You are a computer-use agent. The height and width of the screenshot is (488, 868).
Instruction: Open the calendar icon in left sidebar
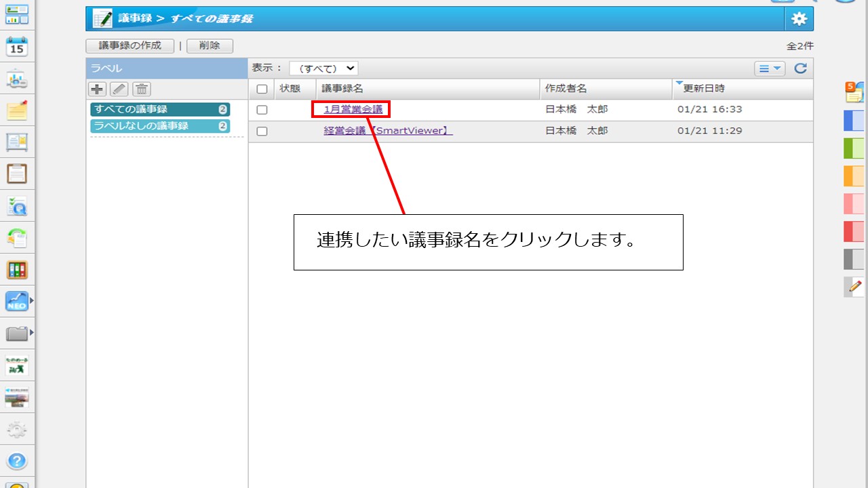(x=17, y=46)
